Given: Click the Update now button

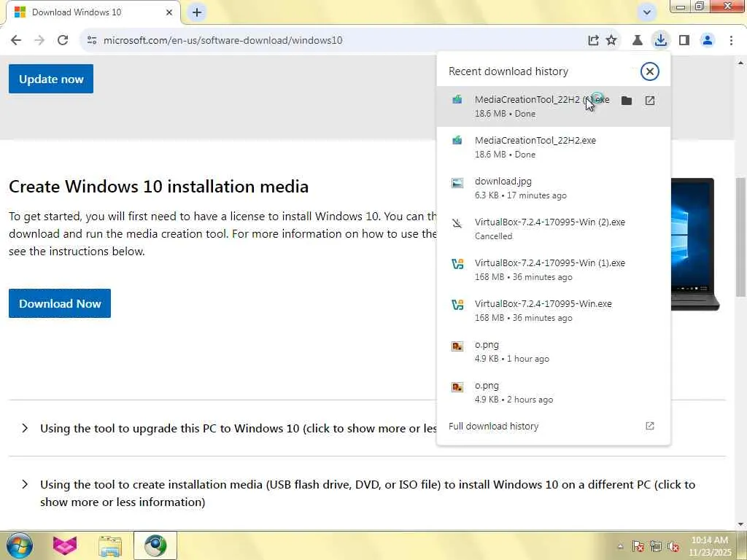Looking at the screenshot, I should pos(51,79).
